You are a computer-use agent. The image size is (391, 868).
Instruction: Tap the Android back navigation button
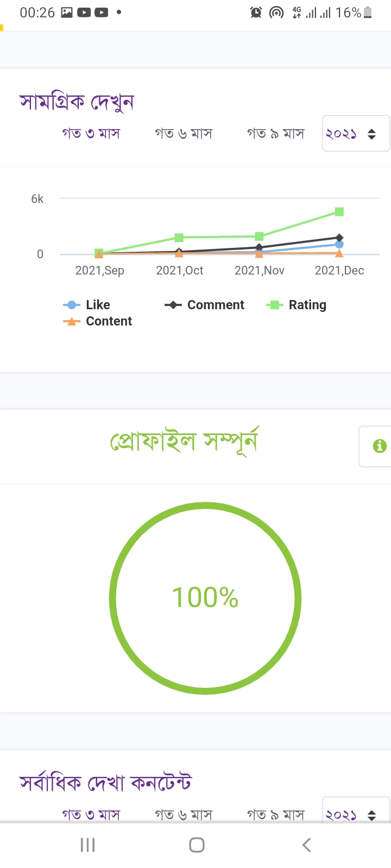(x=306, y=845)
